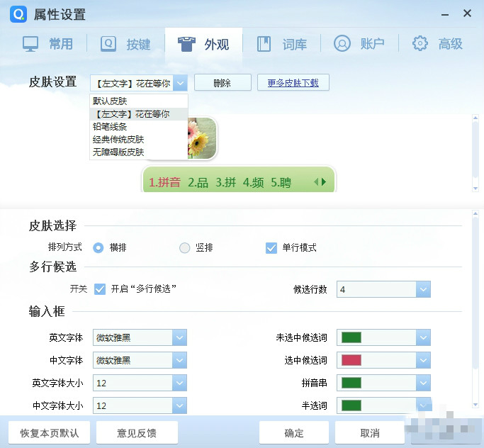The height and width of the screenshot is (448, 484).
Task: Open the 账户 tab
Action: coord(359,44)
